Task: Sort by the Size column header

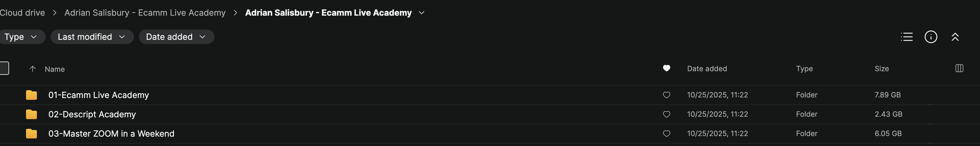Action: pos(881,69)
